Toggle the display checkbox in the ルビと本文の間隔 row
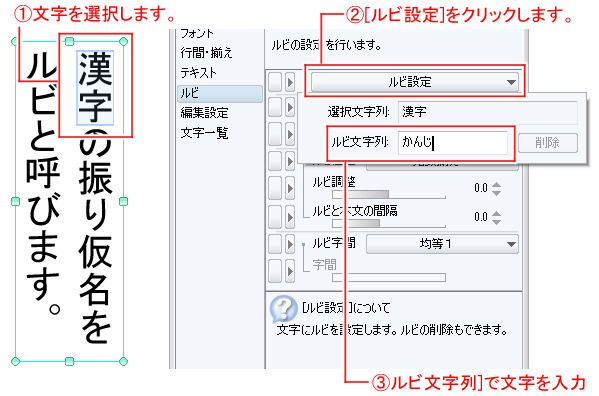599x396 pixels. [275, 217]
